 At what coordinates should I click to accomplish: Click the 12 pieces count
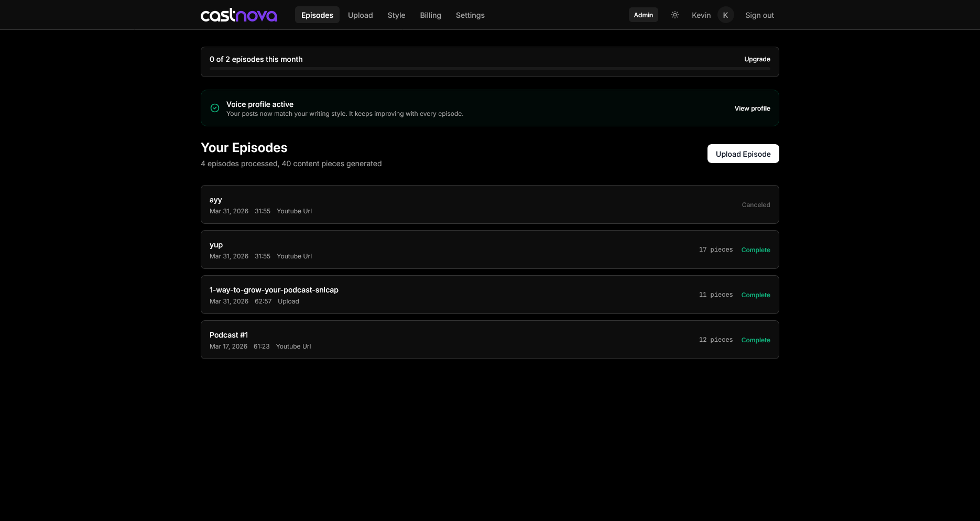point(716,340)
